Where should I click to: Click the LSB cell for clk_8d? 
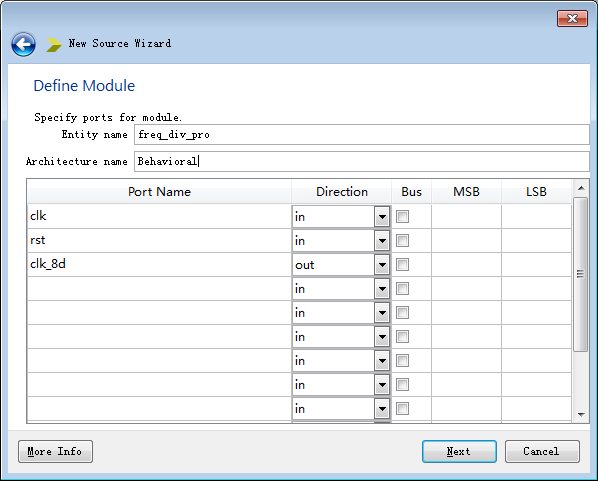click(536, 264)
